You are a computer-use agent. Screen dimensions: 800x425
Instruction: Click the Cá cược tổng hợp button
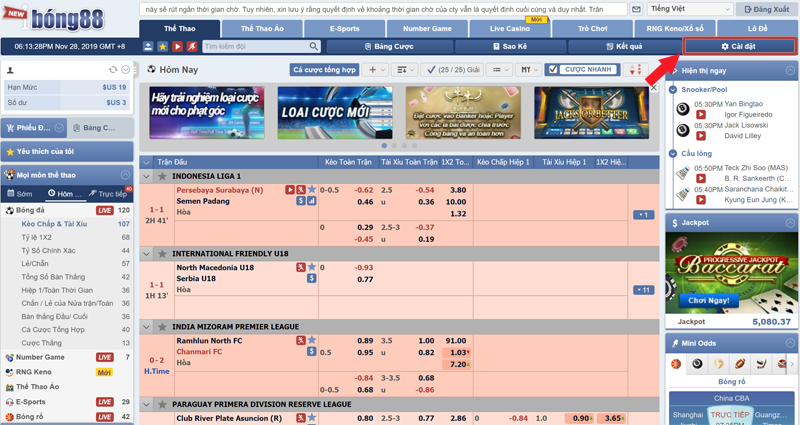coord(324,70)
